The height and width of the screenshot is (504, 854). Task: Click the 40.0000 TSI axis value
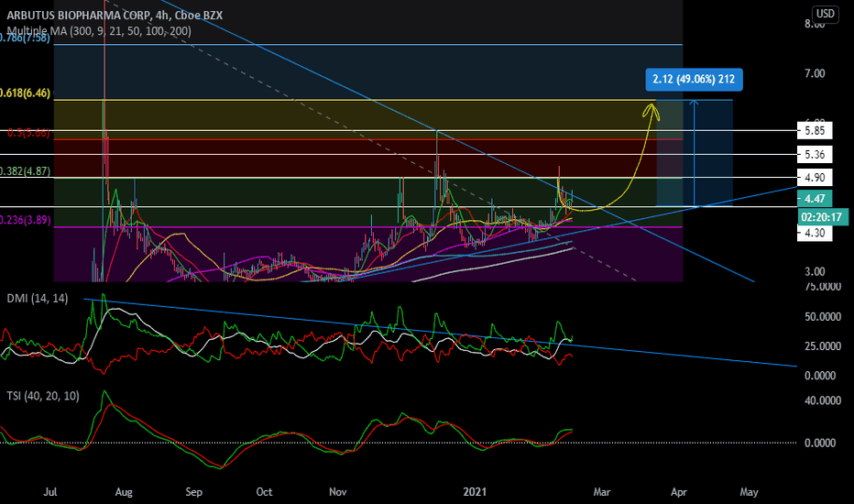coord(823,401)
